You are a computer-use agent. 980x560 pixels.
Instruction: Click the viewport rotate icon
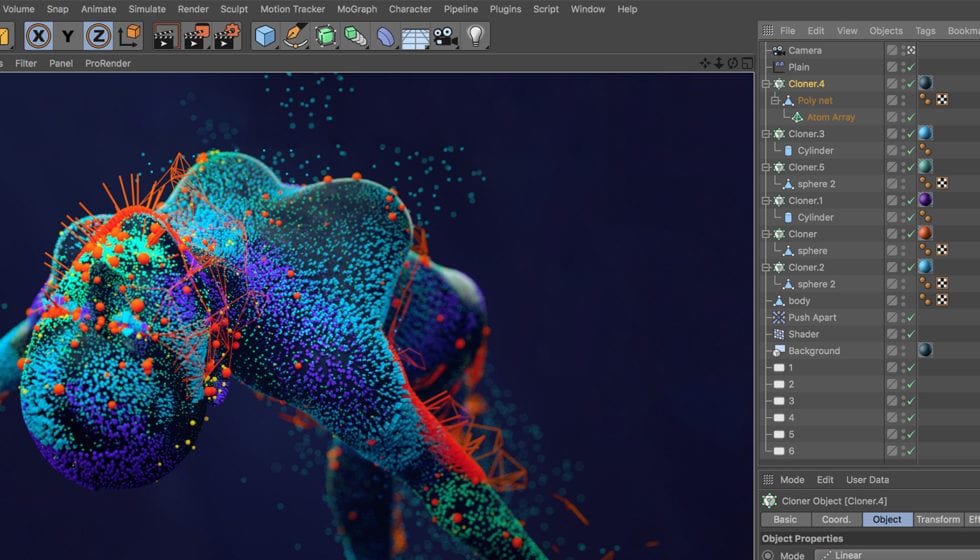pyautogui.click(x=732, y=63)
